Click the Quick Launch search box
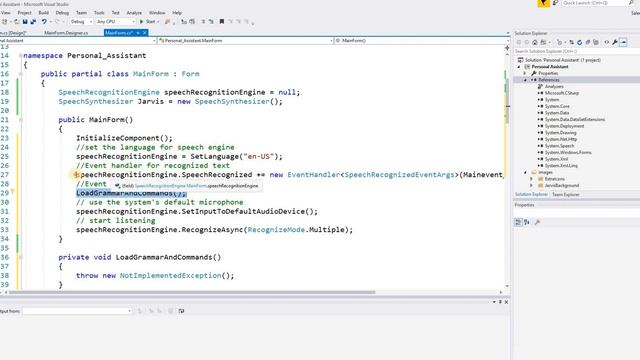 (x=598, y=3)
